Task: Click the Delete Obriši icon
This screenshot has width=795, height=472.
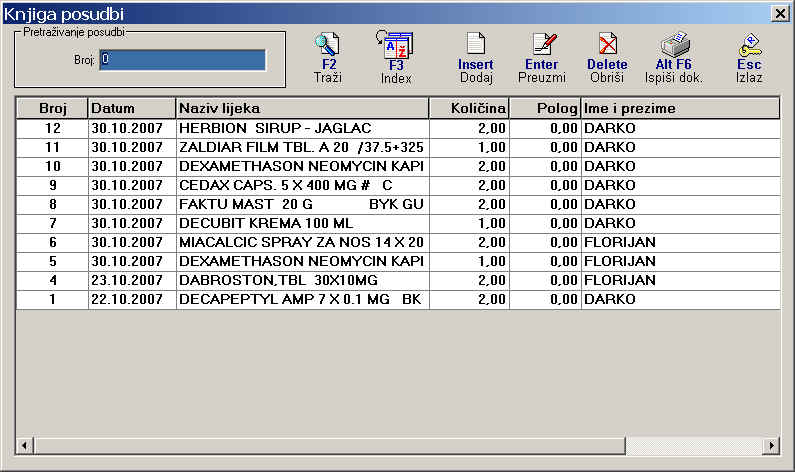Action: (607, 44)
